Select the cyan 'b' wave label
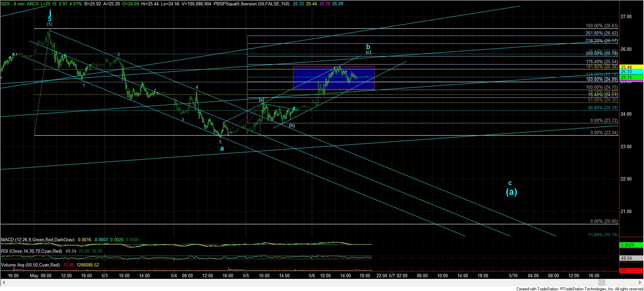 click(368, 47)
